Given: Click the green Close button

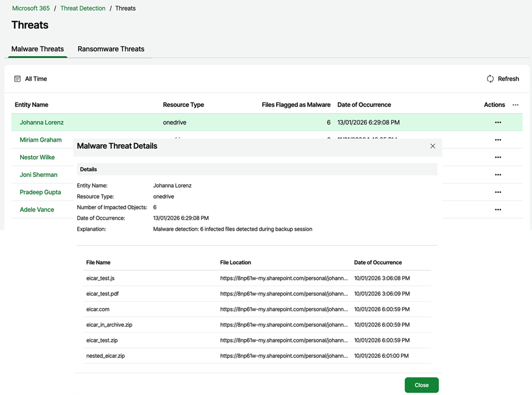Looking at the screenshot, I should coord(422,385).
